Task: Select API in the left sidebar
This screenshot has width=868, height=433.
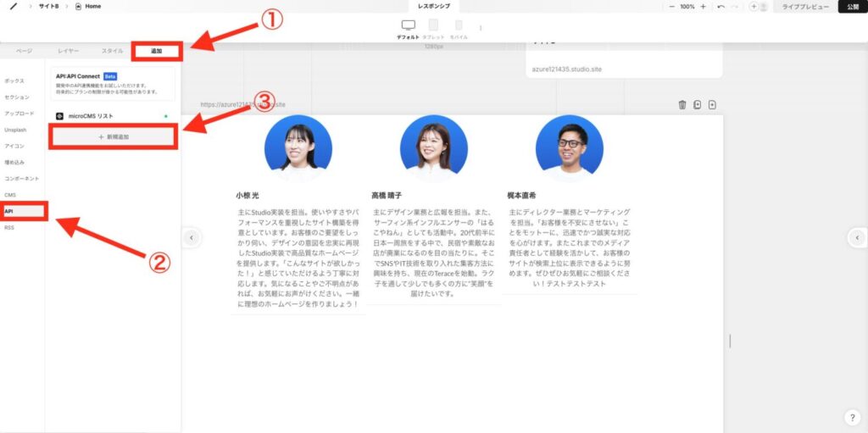Action: tap(9, 211)
